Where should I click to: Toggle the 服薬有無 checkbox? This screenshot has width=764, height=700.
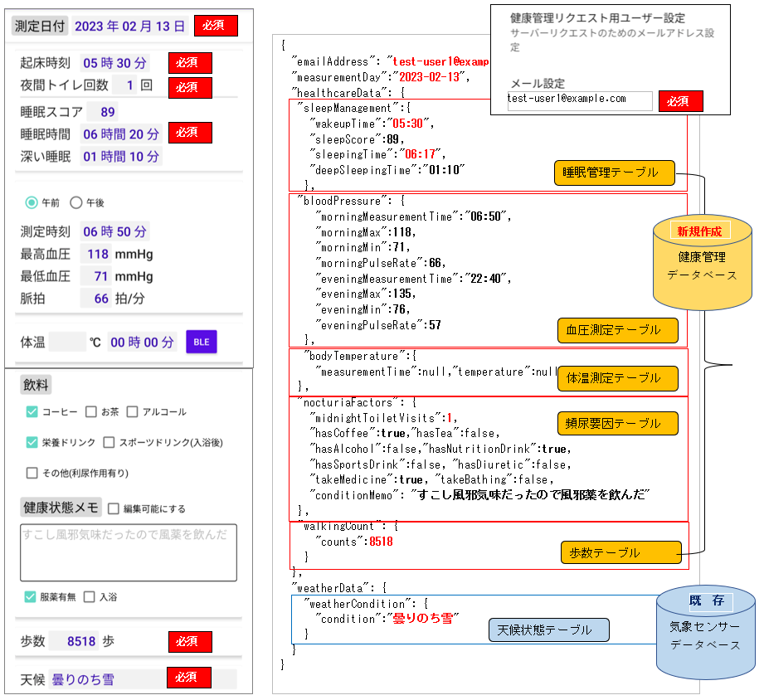(31, 596)
